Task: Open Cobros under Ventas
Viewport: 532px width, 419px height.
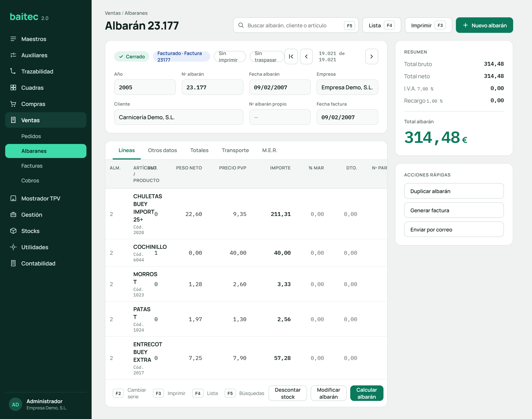Action: (x=46, y=181)
